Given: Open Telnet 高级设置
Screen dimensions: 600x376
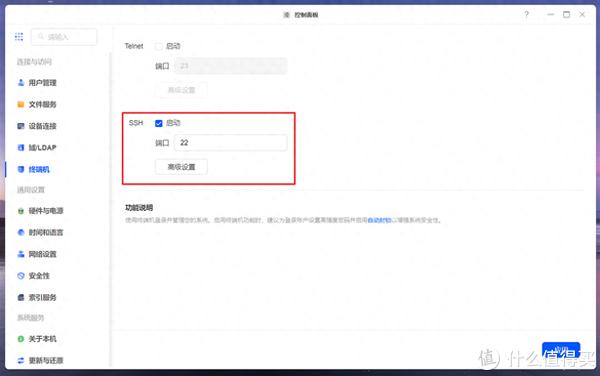Looking at the screenshot, I should pos(181,90).
